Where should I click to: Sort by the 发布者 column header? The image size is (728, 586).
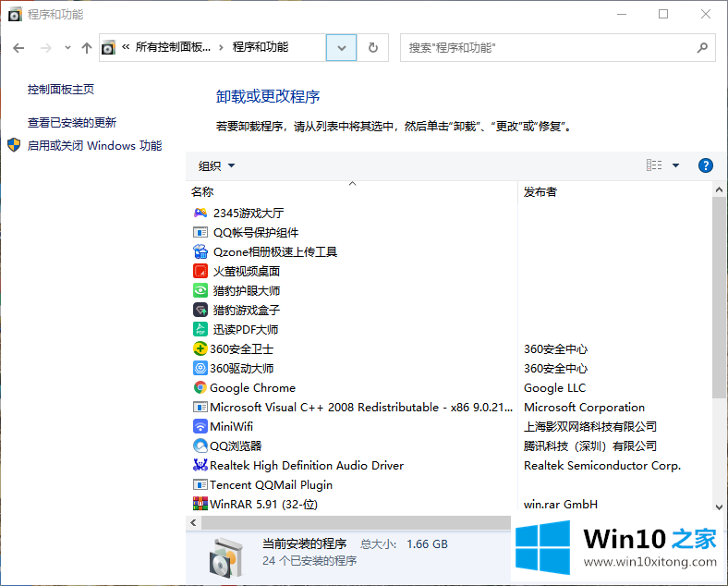614,191
